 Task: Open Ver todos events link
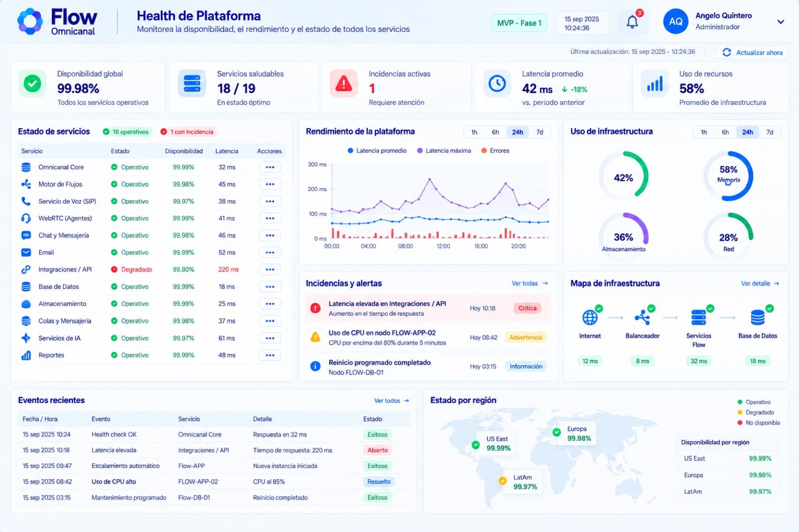click(x=392, y=401)
